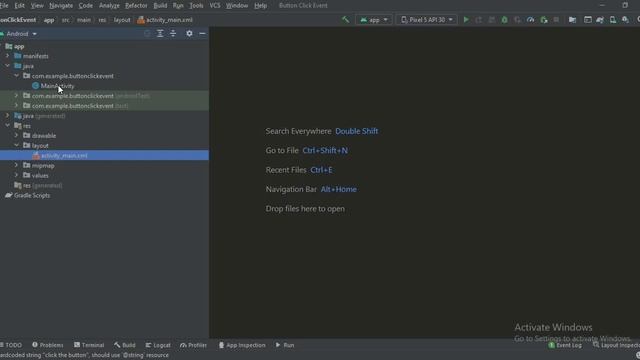Open the Event Log
The height and width of the screenshot is (360, 640).
tap(565, 345)
